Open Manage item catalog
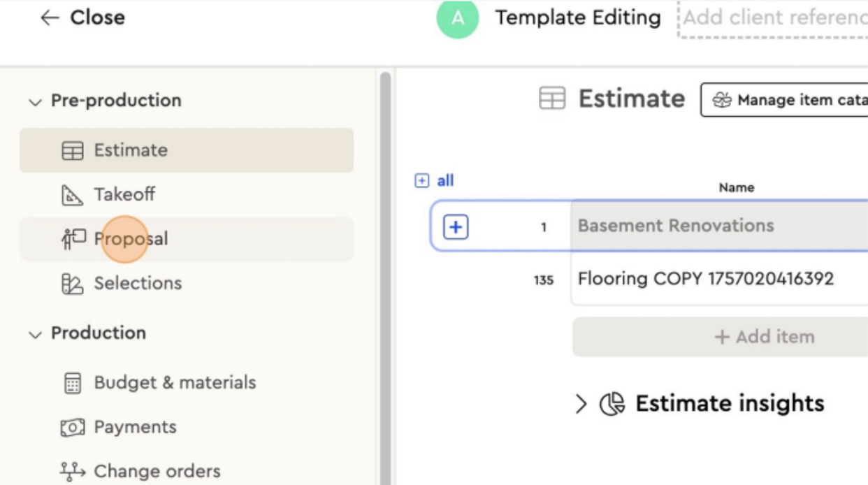The height and width of the screenshot is (485, 868). point(784,101)
